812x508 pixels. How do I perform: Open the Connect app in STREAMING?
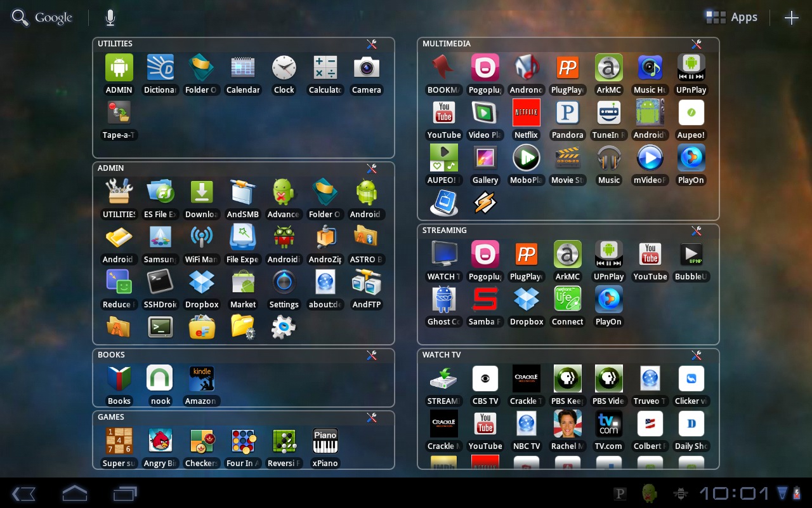pyautogui.click(x=568, y=306)
